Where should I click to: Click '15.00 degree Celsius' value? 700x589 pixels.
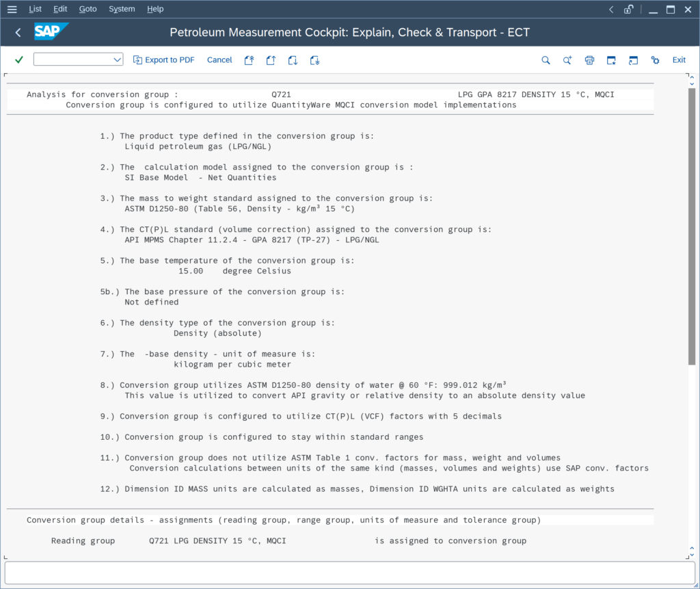pyautogui.click(x=235, y=271)
